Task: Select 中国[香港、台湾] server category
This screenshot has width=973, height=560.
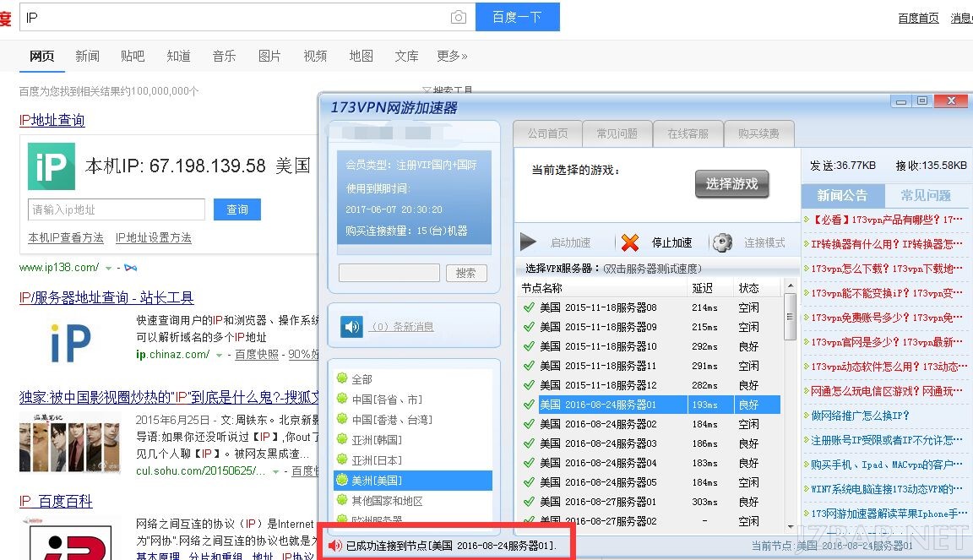Action: 392,420
